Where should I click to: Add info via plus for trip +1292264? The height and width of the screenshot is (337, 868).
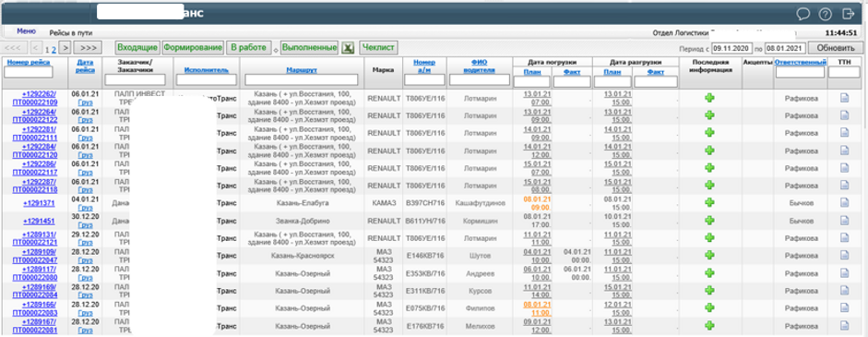click(709, 115)
